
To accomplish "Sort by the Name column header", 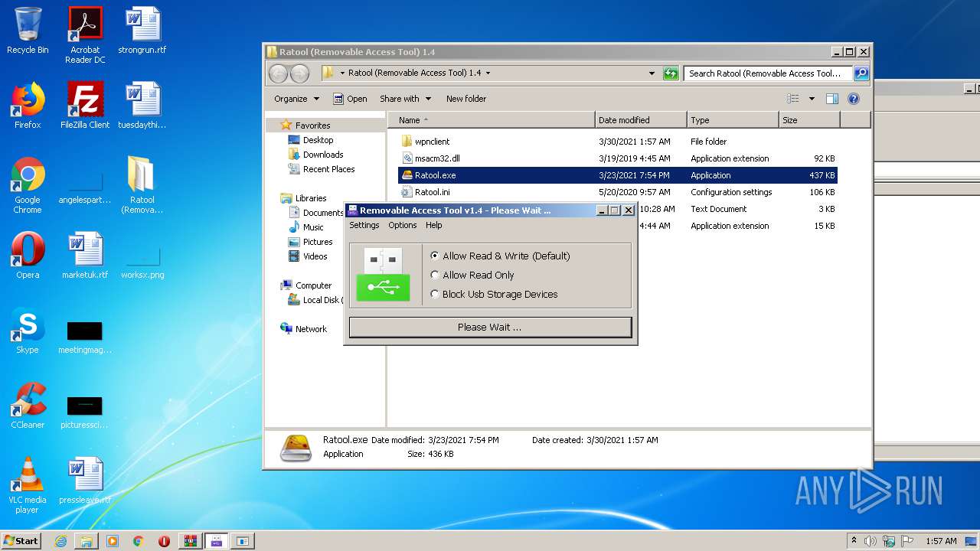I will [492, 120].
